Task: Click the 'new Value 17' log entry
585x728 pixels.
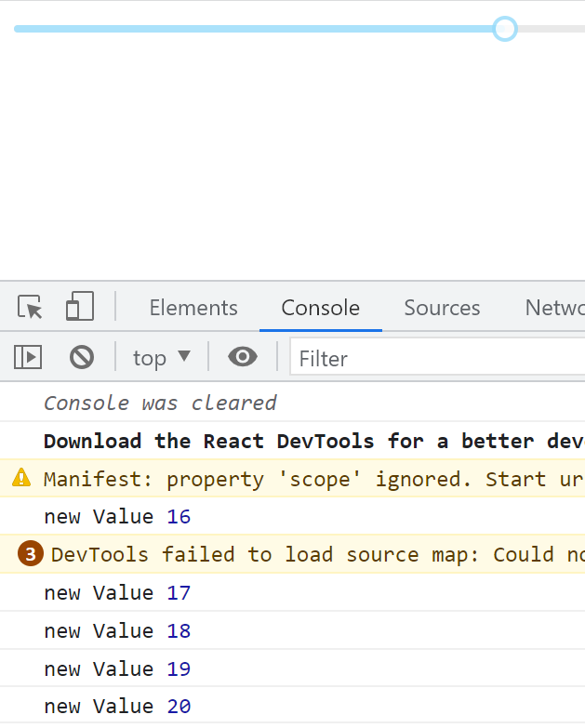Action: coord(292,592)
